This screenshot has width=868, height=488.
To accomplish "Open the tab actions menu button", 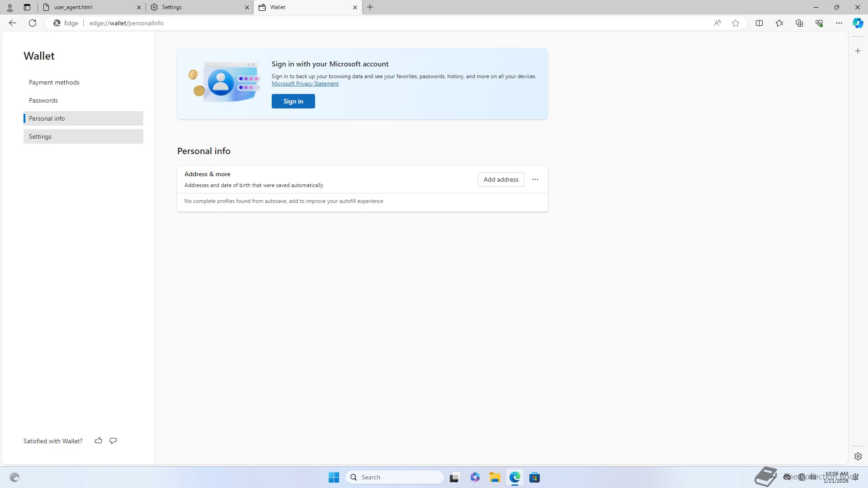I will [27, 7].
